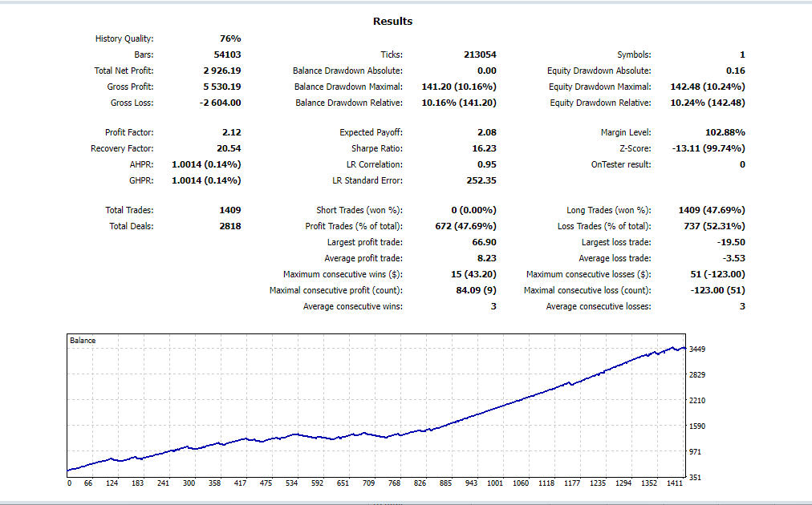Click Maximal consecutive profit value 84.09 (9)
Image resolution: width=812 pixels, height=505 pixels.
(477, 290)
